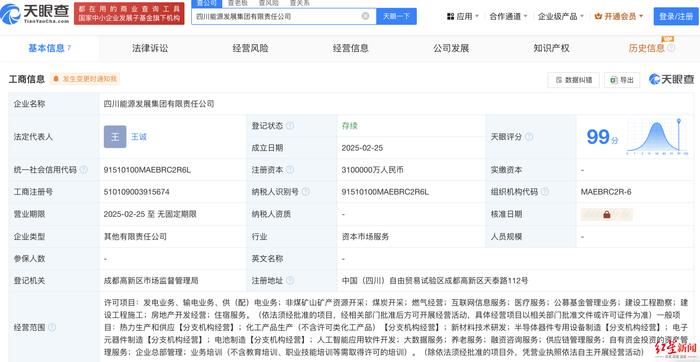Click the help icon beside 纳税人识别号

306,192
